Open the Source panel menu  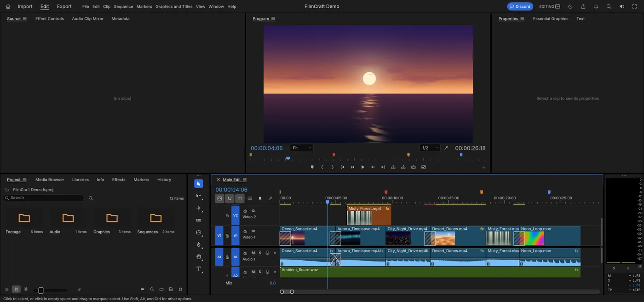(25, 19)
